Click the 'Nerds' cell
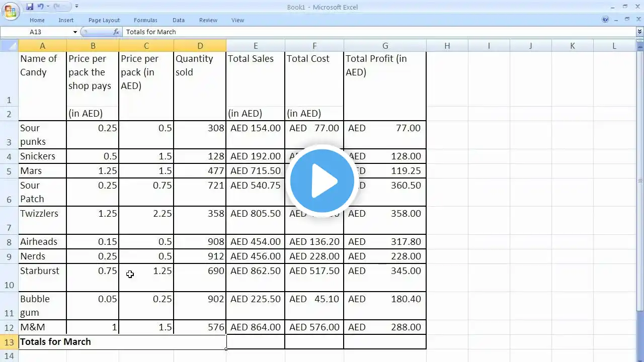This screenshot has width=644, height=362. [42, 256]
